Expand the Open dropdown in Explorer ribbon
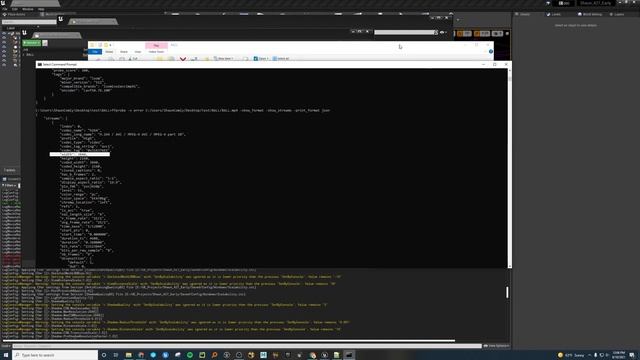Viewport: 640px width, 360px height. tap(261, 59)
